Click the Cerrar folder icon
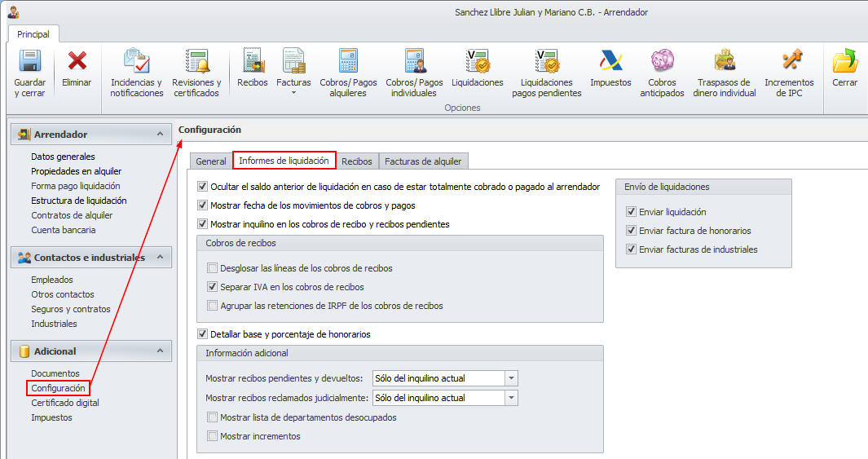The width and height of the screenshot is (868, 459). pyautogui.click(x=844, y=61)
